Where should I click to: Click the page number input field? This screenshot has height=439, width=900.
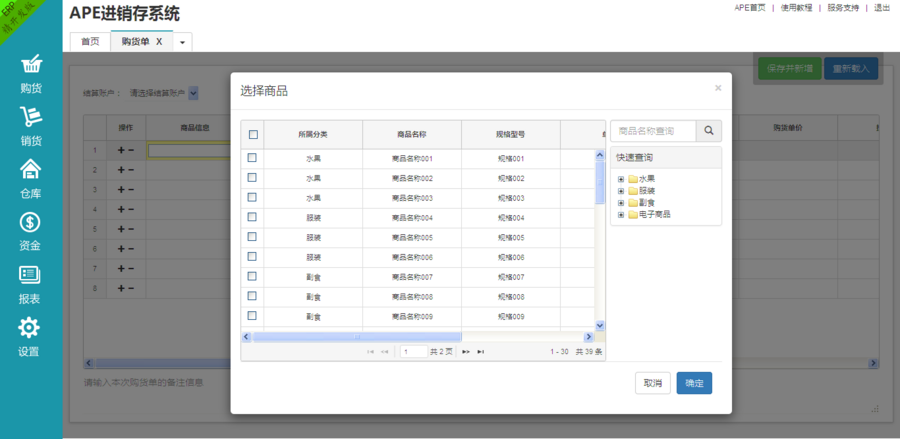[414, 352]
